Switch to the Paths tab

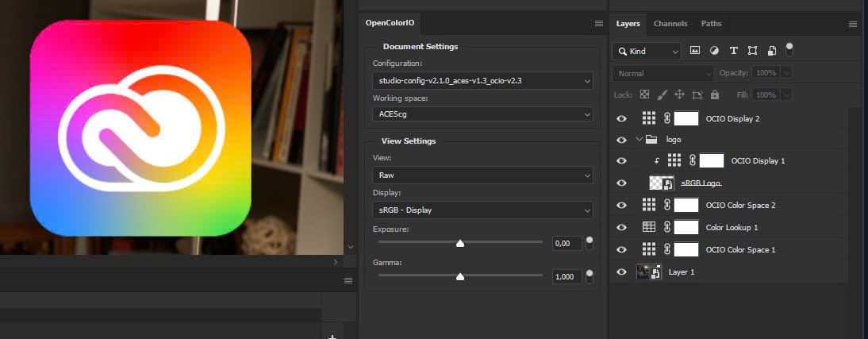tap(712, 24)
